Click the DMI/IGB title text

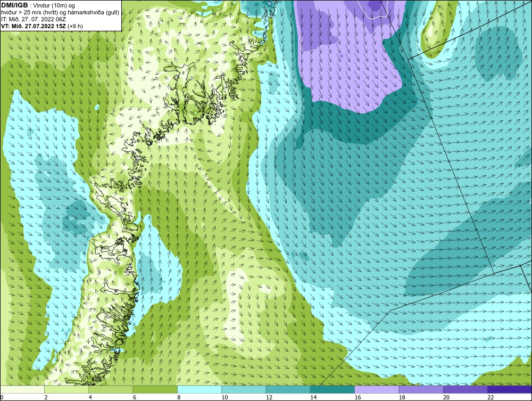tap(14, 5)
